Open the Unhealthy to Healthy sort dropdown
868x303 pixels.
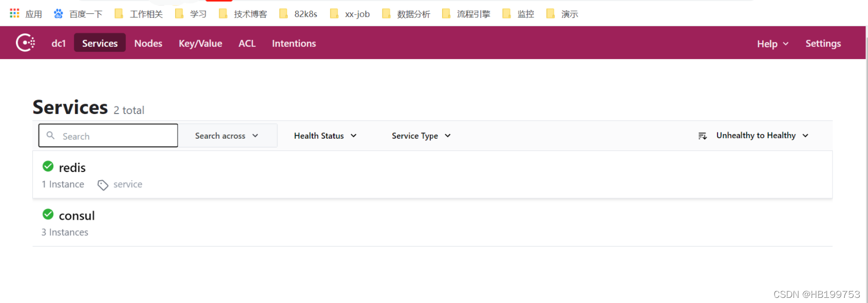(762, 135)
